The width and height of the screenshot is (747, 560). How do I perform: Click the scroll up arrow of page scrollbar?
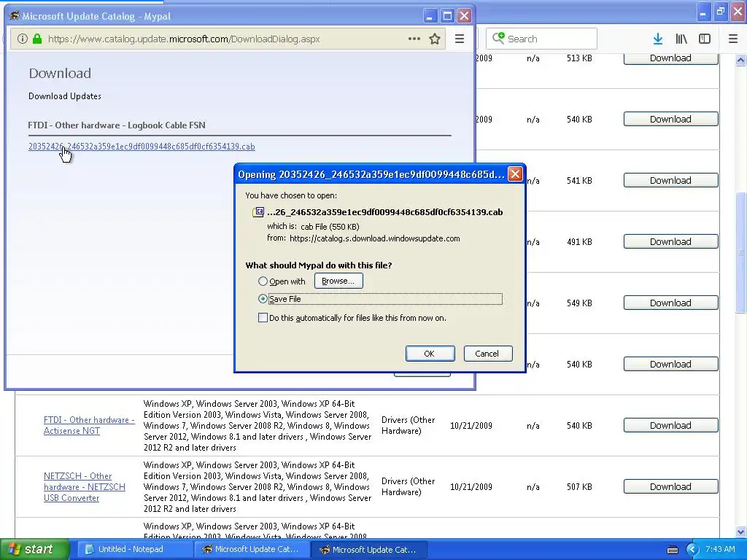pos(741,60)
